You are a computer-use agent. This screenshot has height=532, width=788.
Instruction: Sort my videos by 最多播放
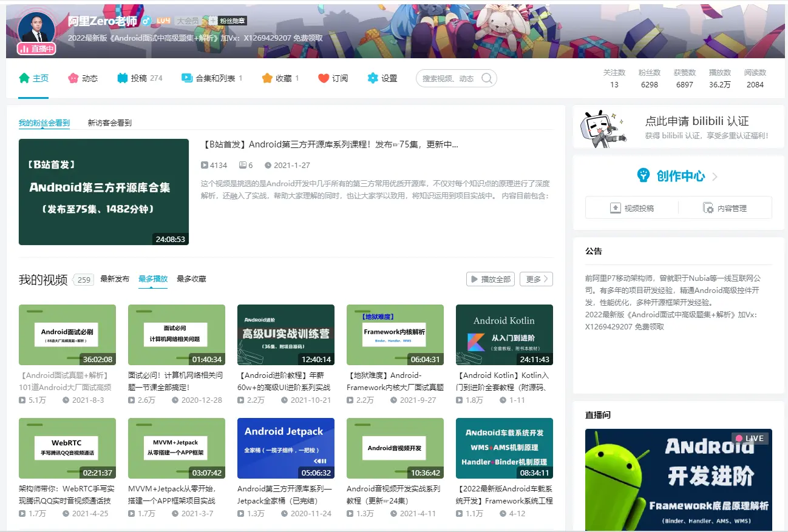pos(153,279)
